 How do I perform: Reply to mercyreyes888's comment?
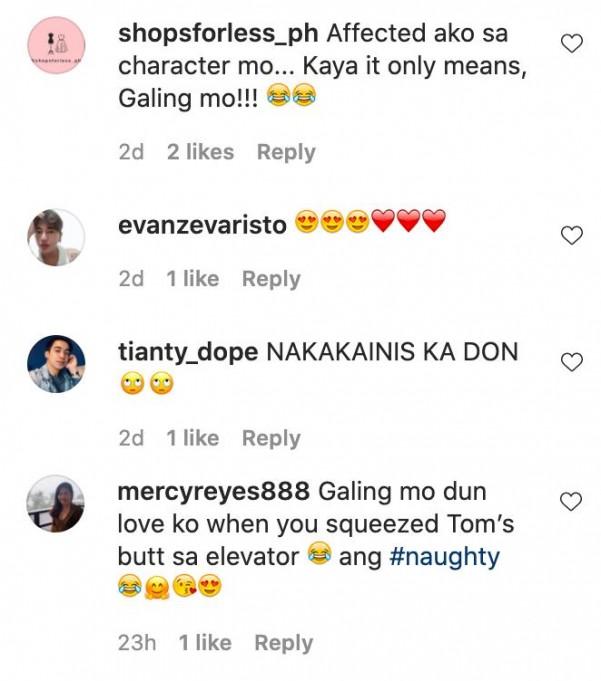284,643
